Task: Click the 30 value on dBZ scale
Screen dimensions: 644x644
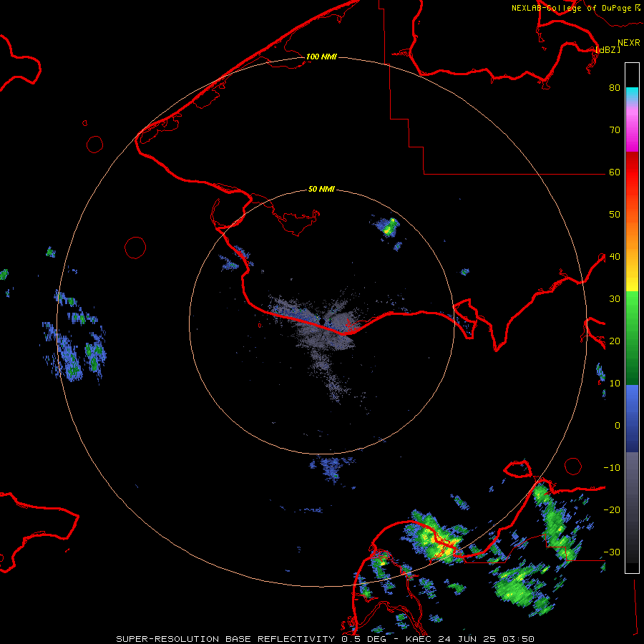Action: [615, 298]
